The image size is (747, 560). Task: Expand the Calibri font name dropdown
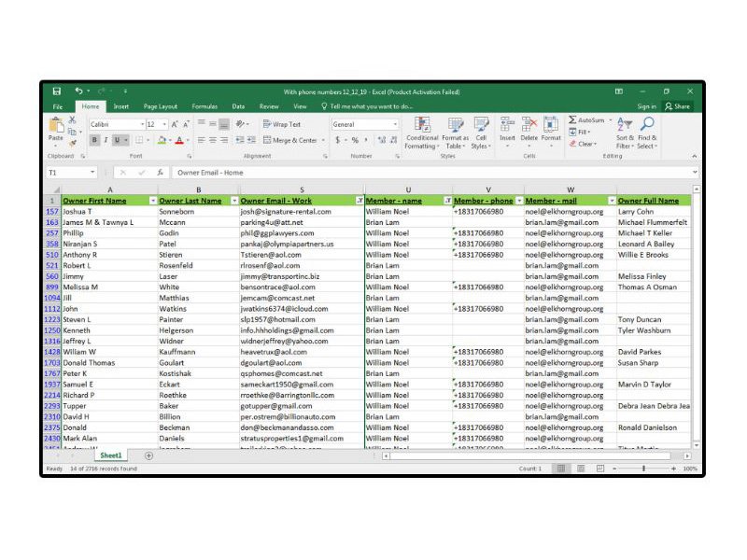click(x=142, y=124)
